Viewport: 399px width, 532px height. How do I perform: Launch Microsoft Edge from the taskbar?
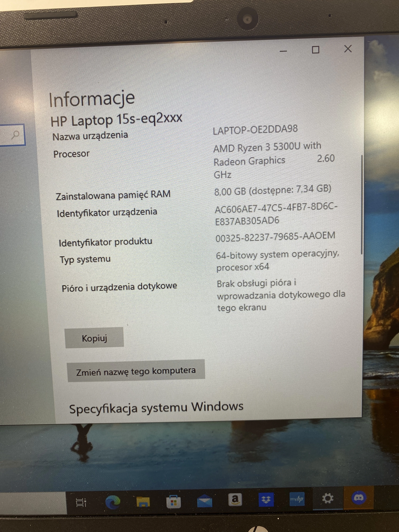point(113,502)
